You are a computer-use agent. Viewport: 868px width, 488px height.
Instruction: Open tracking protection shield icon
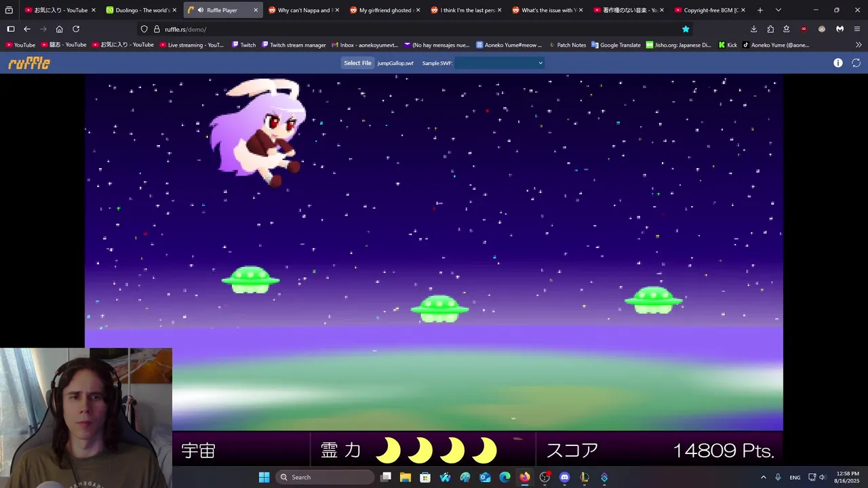coord(144,29)
